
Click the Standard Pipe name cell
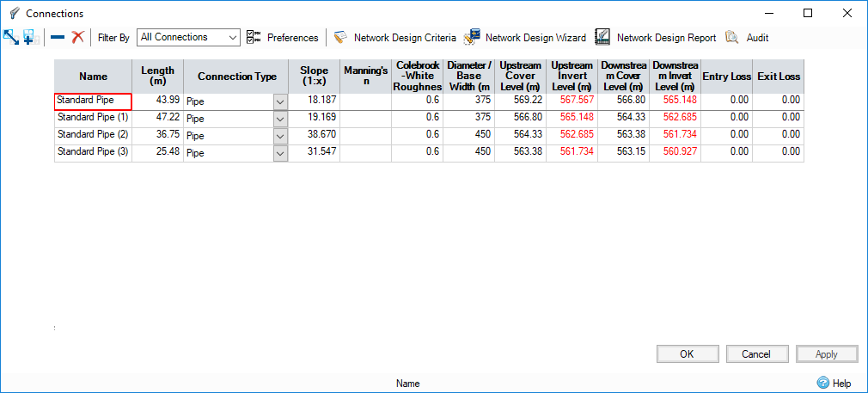[93, 101]
